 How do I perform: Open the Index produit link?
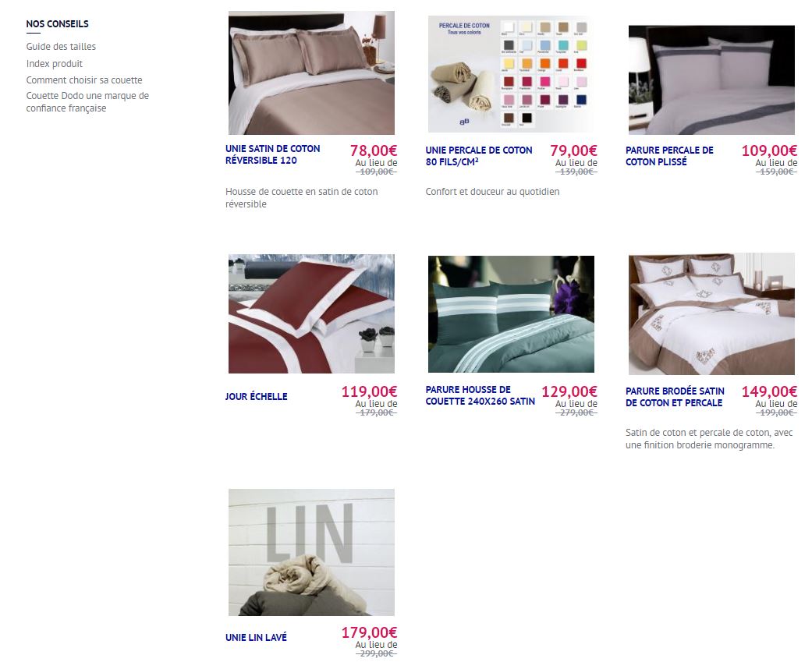55,64
